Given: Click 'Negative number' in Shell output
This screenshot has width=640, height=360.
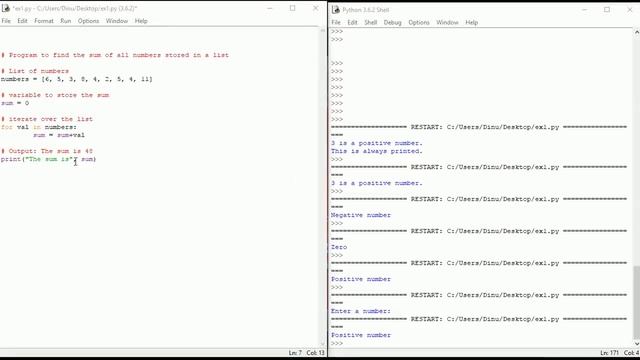Looking at the screenshot, I should pos(361,215).
